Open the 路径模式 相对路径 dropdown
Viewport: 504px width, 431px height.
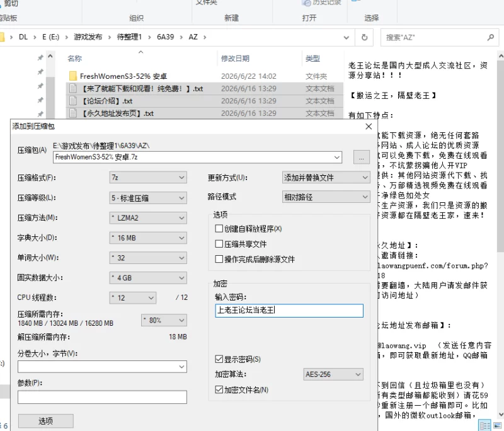(326, 197)
